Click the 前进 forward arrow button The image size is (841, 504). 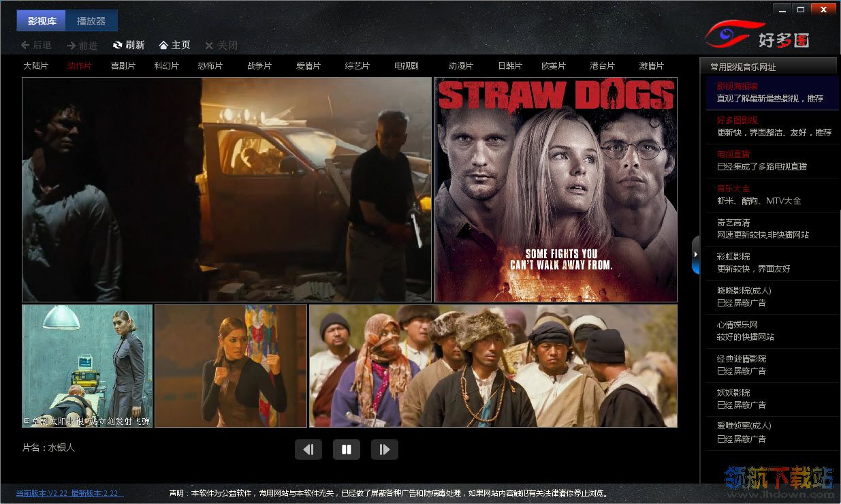tap(82, 45)
